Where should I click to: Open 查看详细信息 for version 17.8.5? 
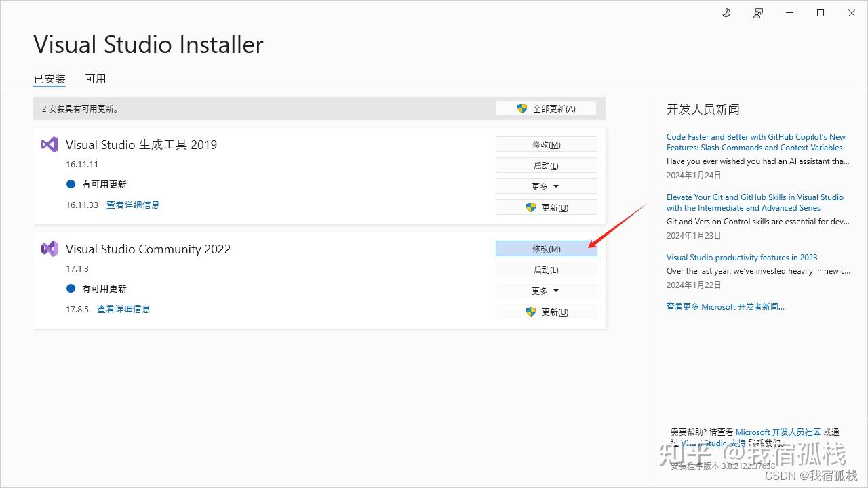[123, 308]
